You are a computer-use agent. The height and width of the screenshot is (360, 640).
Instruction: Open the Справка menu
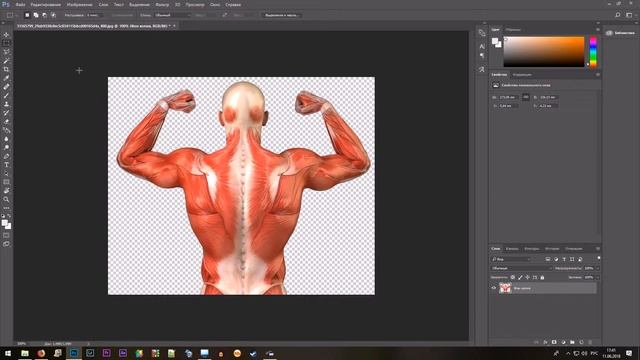[x=233, y=4]
